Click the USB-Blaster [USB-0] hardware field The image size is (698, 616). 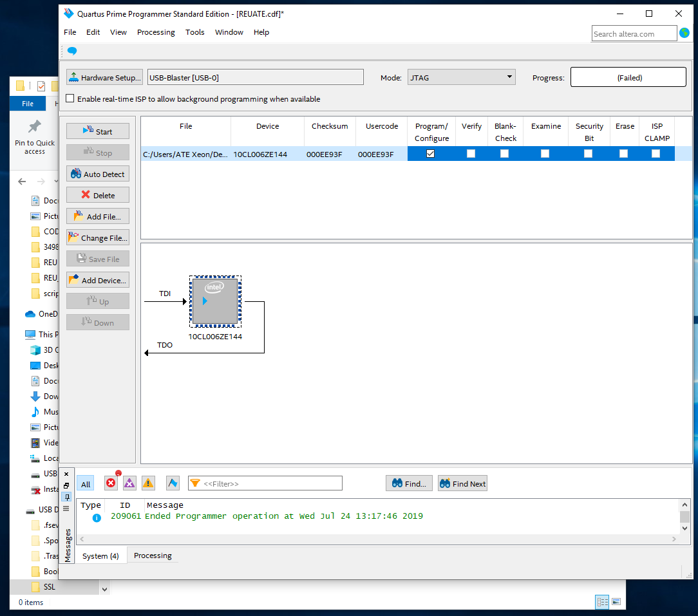(256, 77)
